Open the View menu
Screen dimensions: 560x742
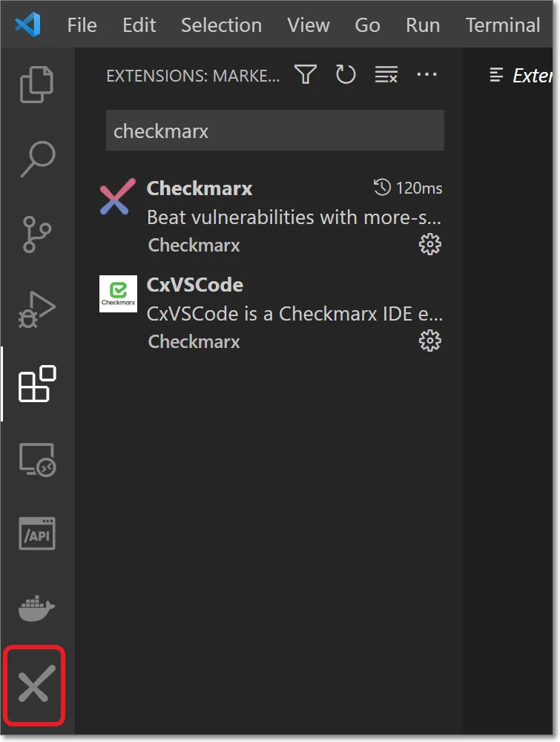point(309,24)
